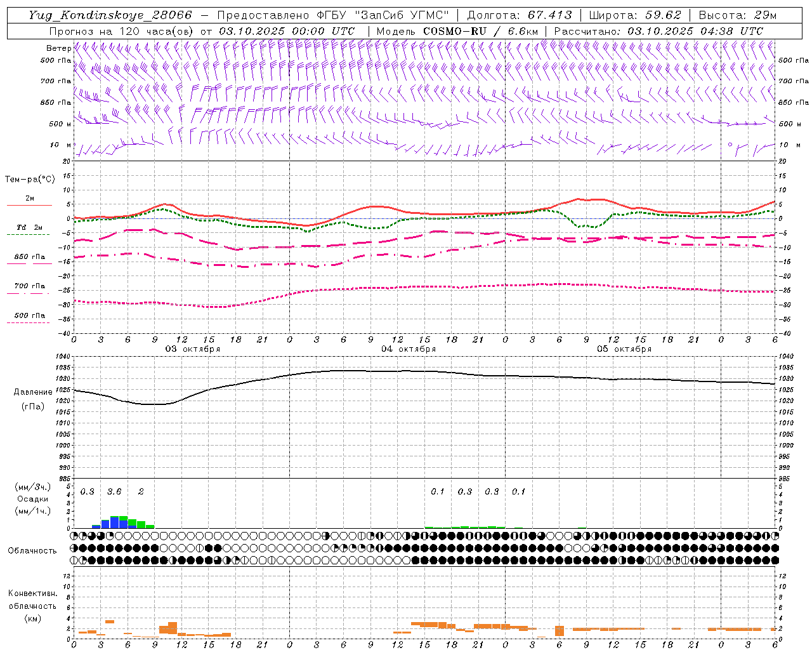Click the (мм/1ч.) units label
Image resolution: width=812 pixels, height=650 pixels.
[x=33, y=511]
